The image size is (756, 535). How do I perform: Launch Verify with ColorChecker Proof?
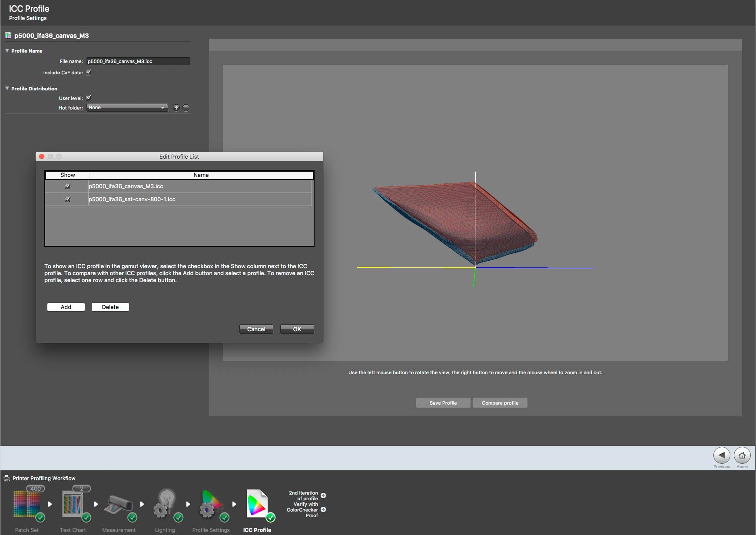[323, 509]
